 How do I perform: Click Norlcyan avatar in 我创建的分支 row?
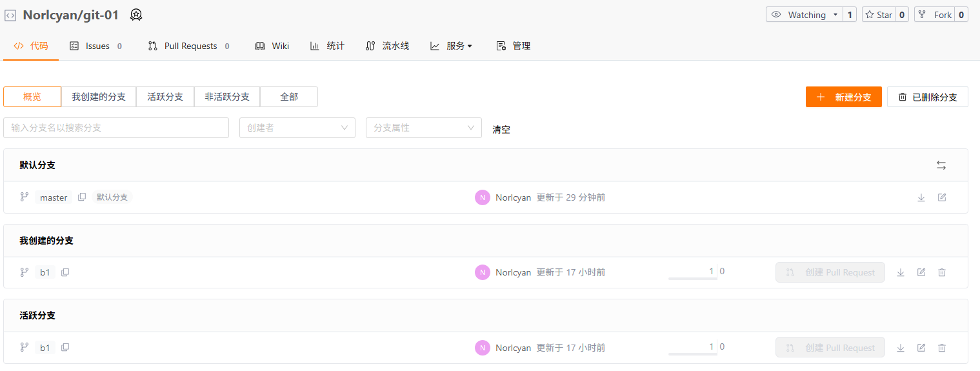coord(483,272)
